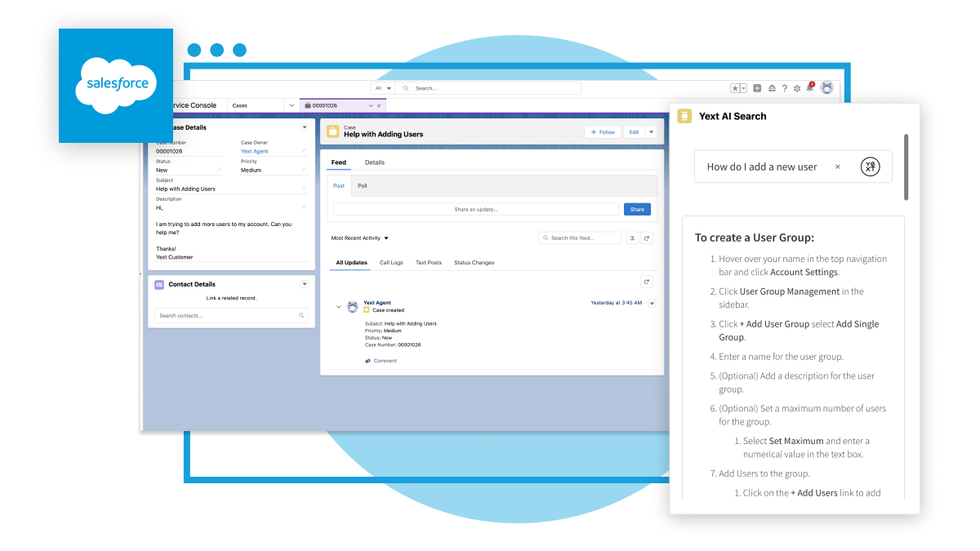This screenshot has height=551, width=980.
Task: Switch to the Details tab
Action: [375, 162]
